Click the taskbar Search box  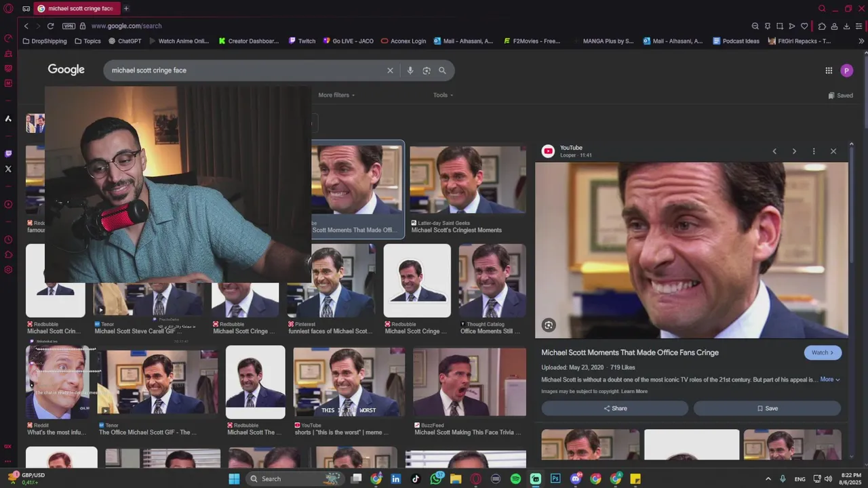pos(295,479)
